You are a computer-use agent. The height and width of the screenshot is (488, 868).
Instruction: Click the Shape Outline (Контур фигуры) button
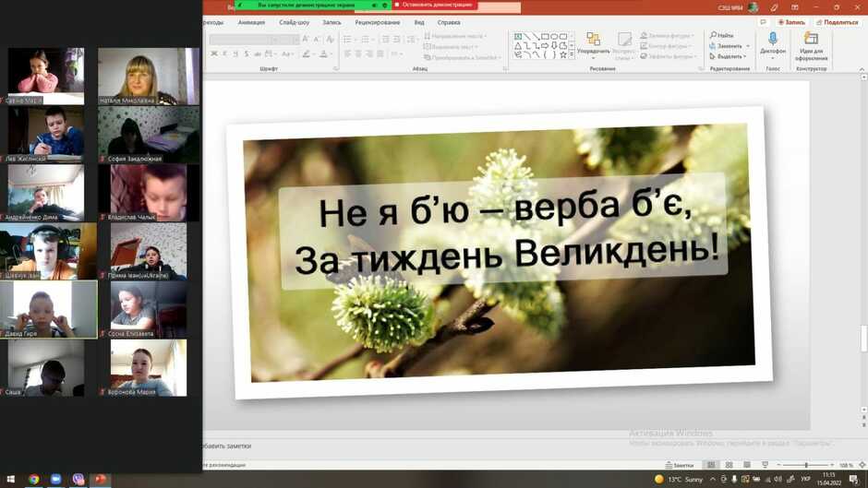tap(667, 46)
